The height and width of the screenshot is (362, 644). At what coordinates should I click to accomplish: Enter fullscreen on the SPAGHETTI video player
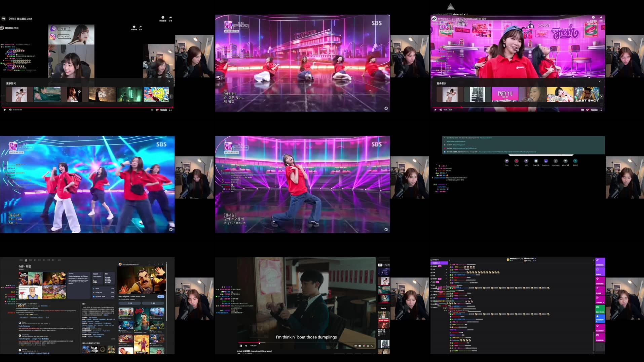(601, 110)
